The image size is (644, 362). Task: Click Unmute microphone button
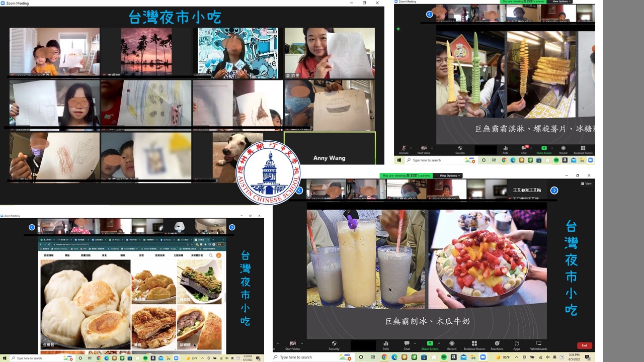click(x=404, y=149)
